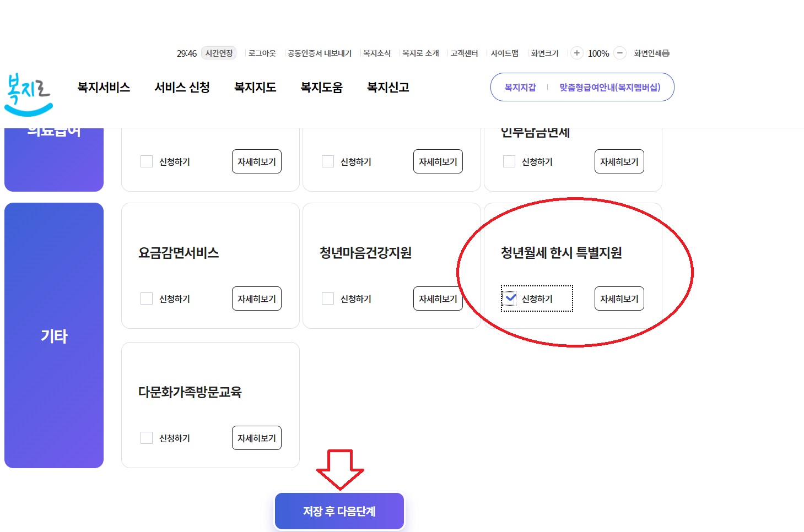Click the 100% zoom level indicator

click(598, 53)
